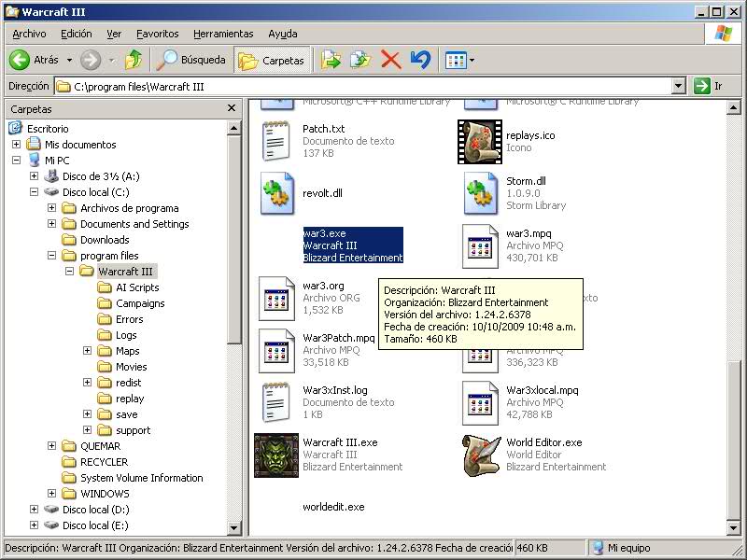This screenshot has height=560, width=747.
Task: Collapse the Mi PC tree node
Action: click(16, 161)
